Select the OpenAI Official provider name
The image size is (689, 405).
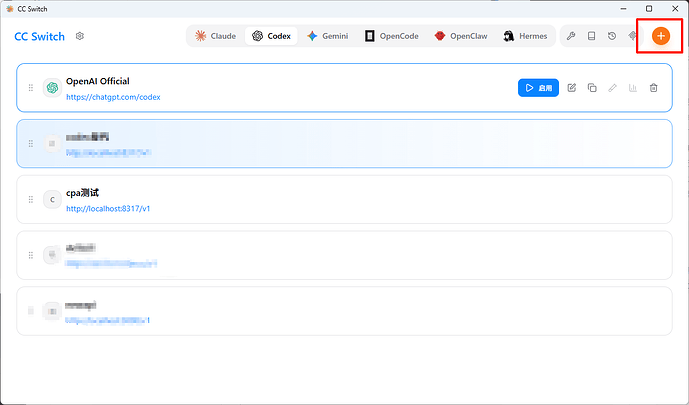pyautogui.click(x=98, y=81)
